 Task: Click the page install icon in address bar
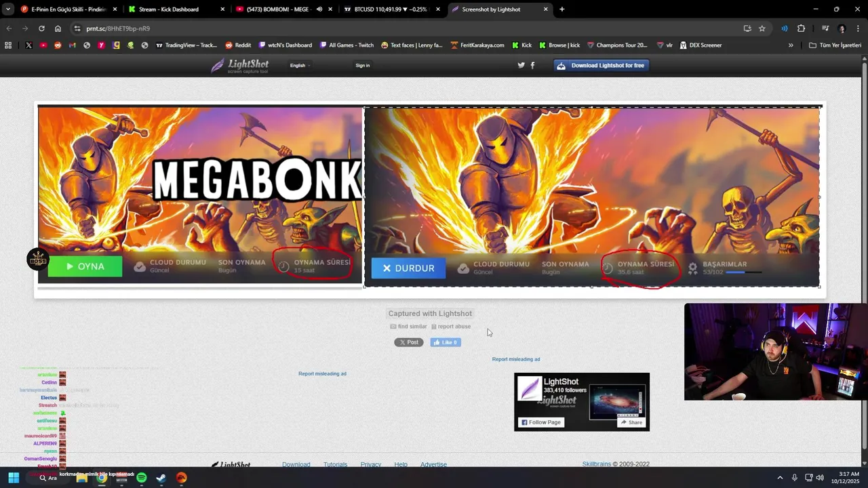point(747,28)
